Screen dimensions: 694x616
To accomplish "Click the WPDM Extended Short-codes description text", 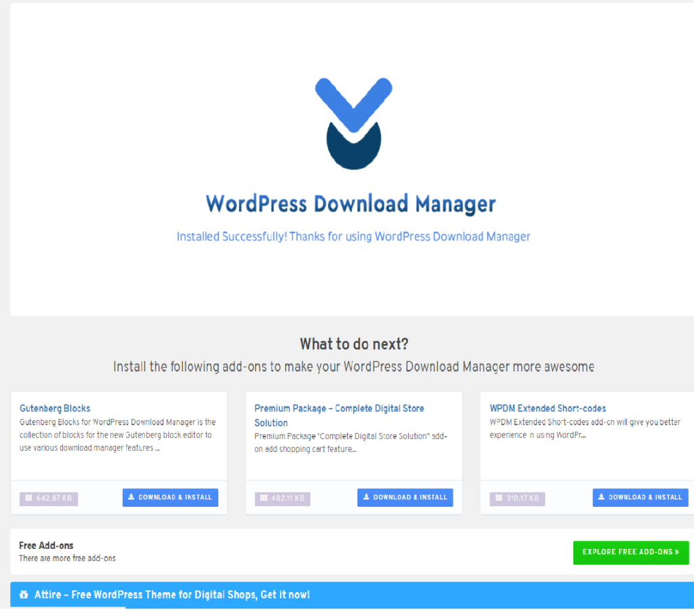I will pos(585,428).
